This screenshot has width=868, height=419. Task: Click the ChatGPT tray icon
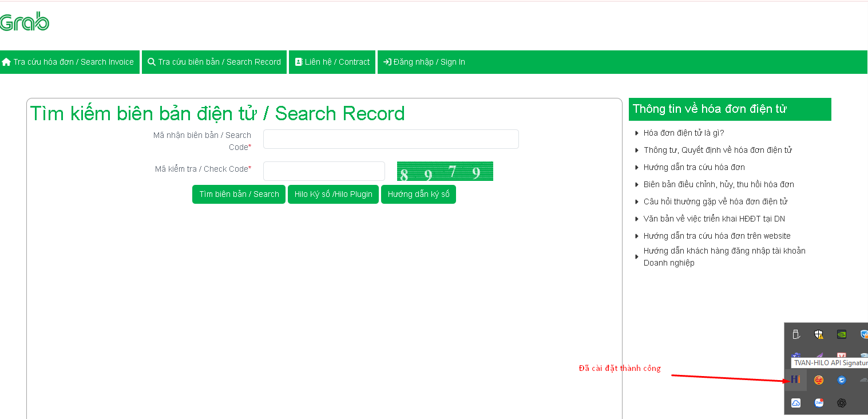[841, 403]
